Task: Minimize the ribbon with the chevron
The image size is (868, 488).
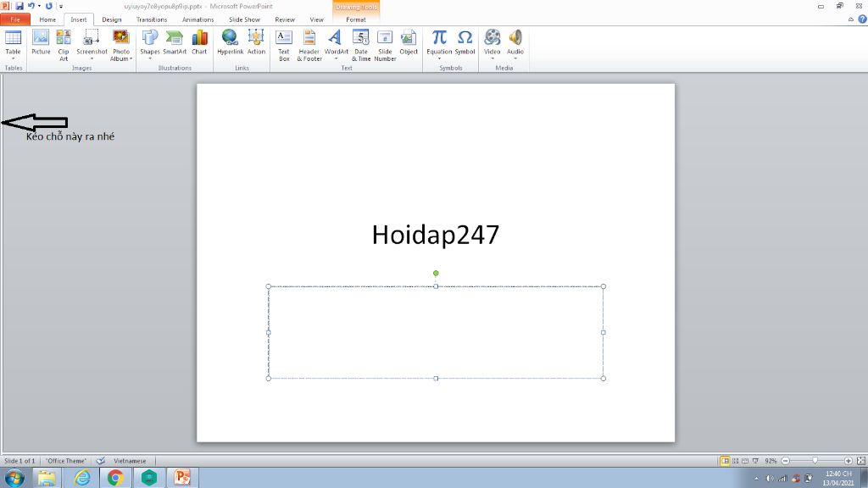Action: pyautogui.click(x=851, y=19)
